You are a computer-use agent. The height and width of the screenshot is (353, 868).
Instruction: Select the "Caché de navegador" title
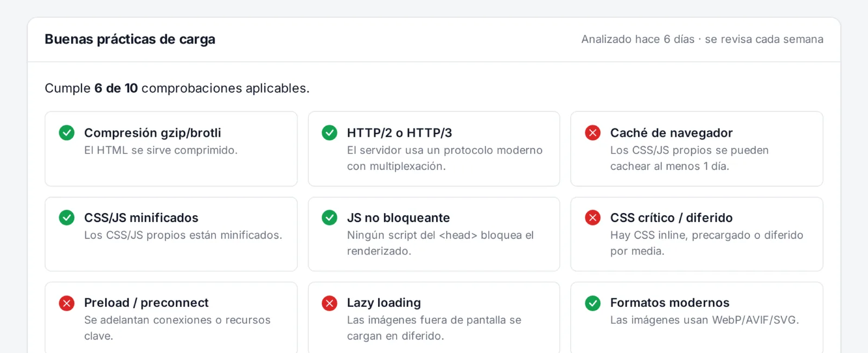tap(671, 133)
